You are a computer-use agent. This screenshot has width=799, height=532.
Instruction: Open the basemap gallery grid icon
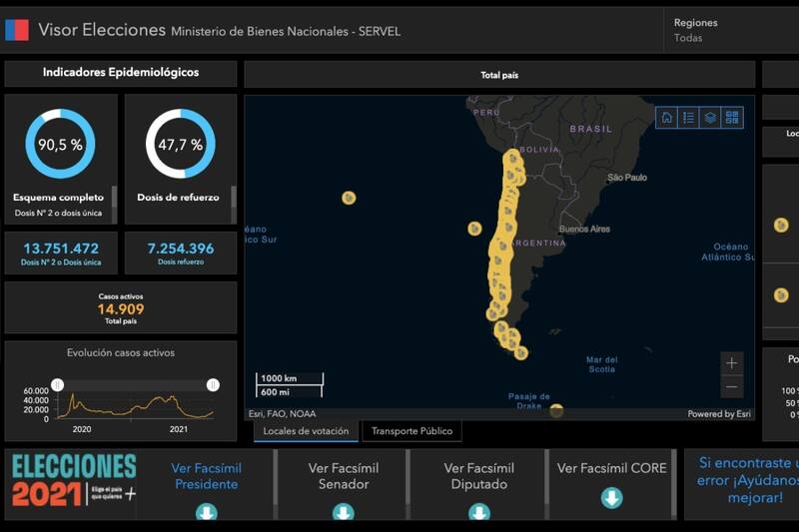733,118
